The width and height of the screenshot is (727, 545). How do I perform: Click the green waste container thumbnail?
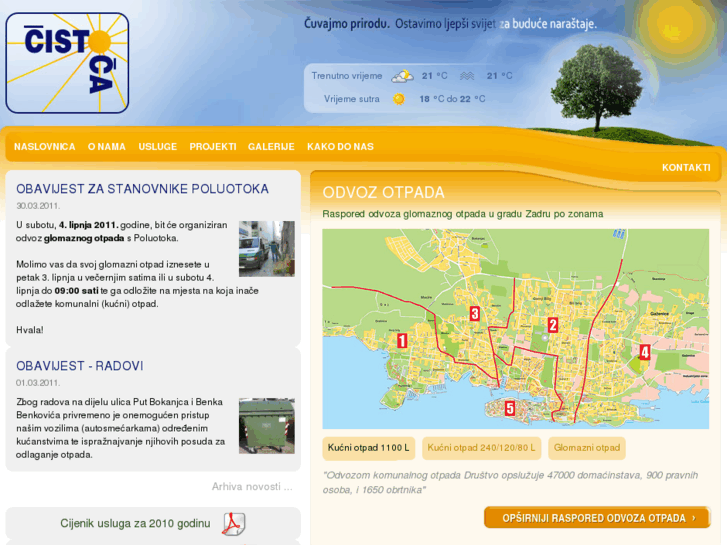(267, 426)
